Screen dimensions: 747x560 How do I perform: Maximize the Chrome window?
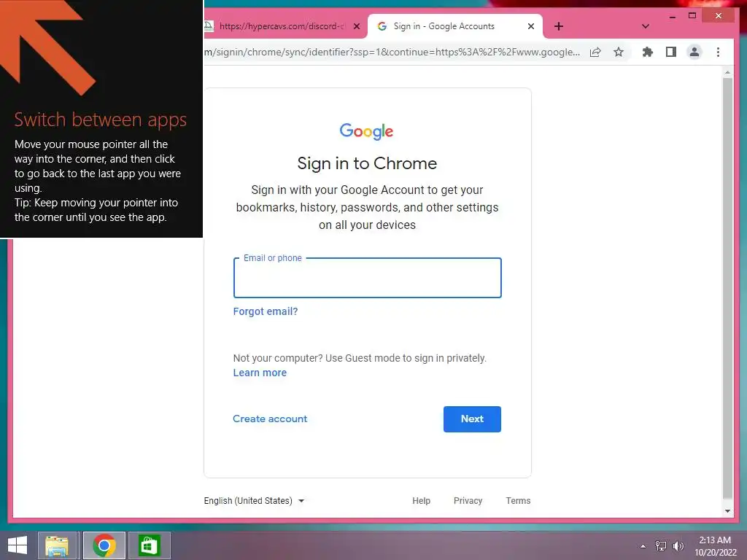(692, 16)
